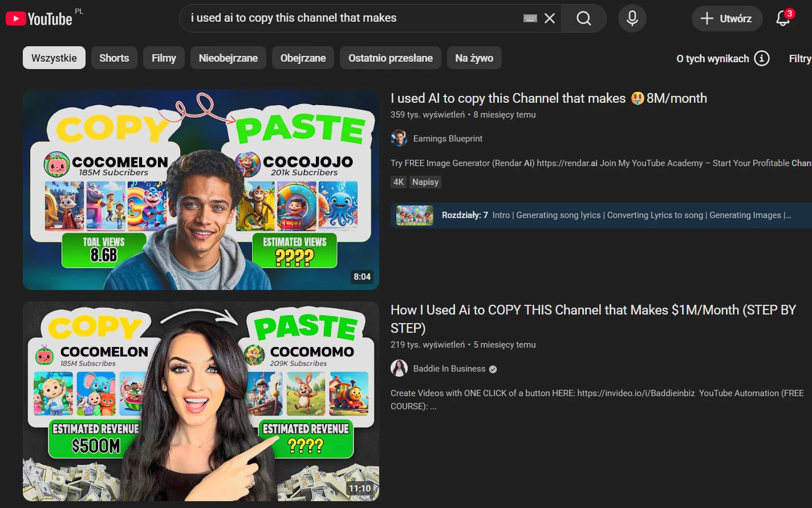This screenshot has height=508, width=812.
Task: Toggle the Nieobejrzane filter chip
Action: [228, 58]
